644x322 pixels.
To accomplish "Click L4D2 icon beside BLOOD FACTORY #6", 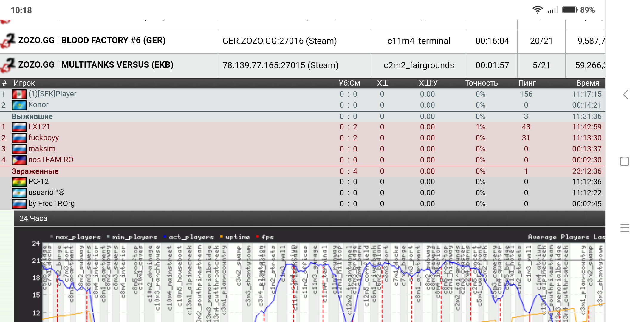I will 8,41.
